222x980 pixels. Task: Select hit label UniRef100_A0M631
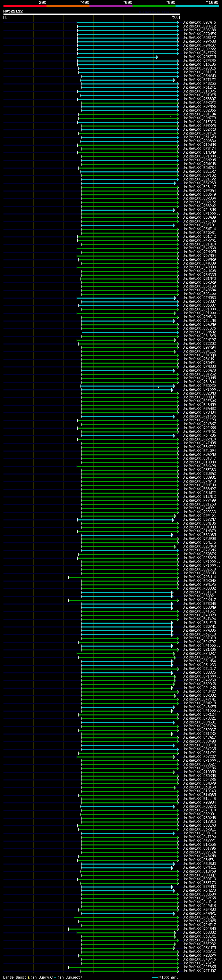click(199, 722)
